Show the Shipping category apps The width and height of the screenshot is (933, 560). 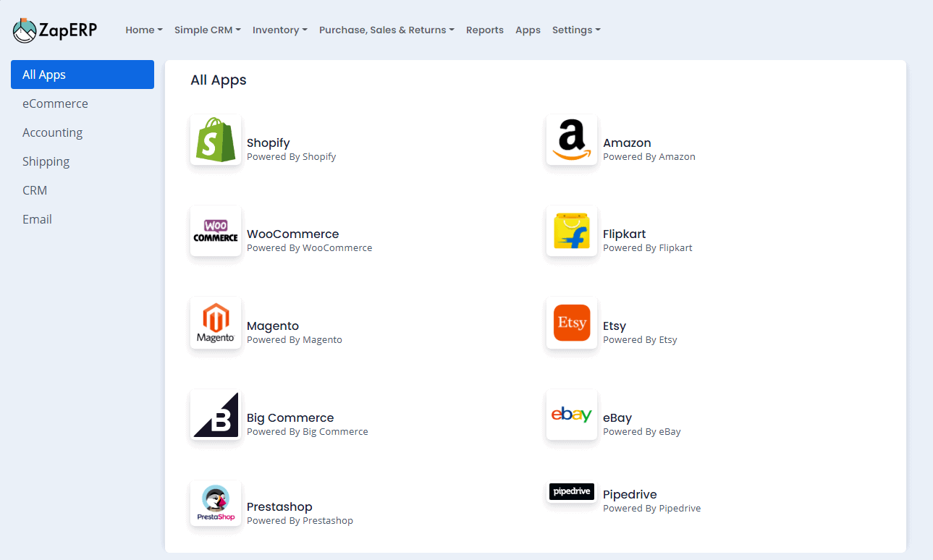83,161
